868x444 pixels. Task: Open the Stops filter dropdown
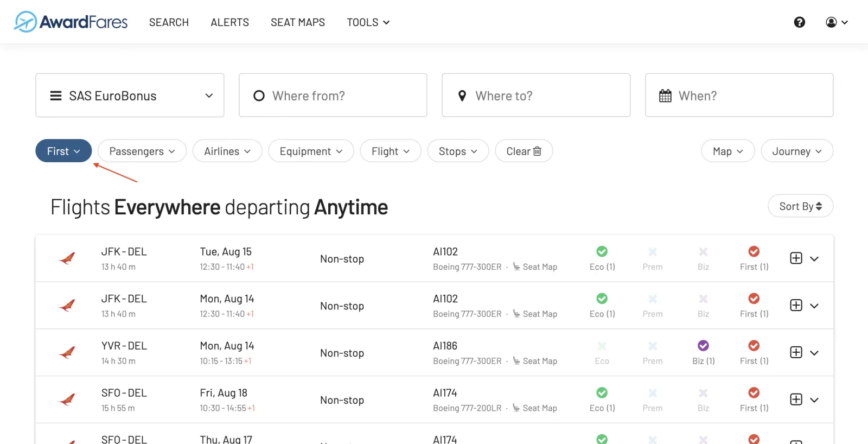458,151
